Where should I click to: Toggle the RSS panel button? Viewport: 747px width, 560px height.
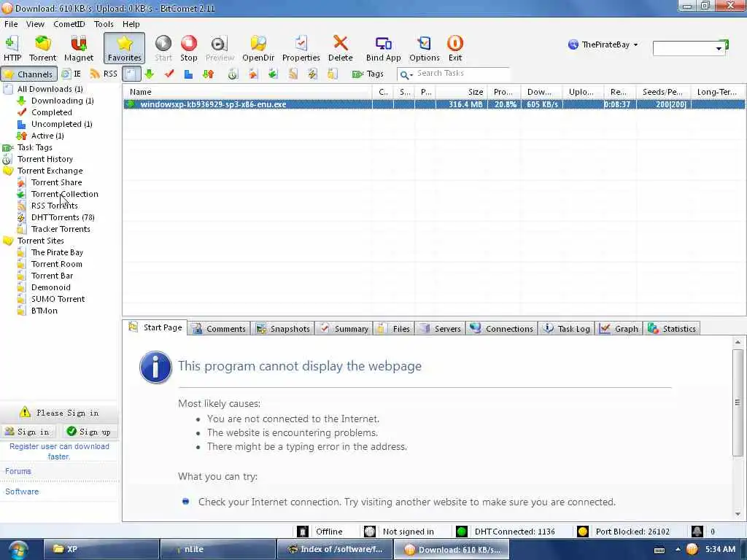[104, 74]
